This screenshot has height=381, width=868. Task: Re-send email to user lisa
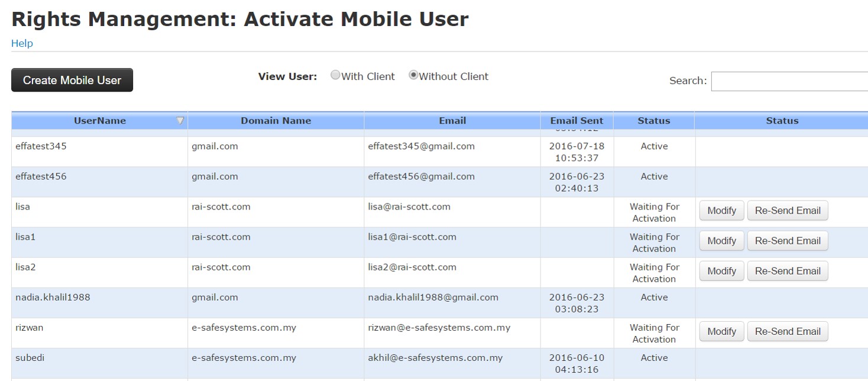[787, 211]
